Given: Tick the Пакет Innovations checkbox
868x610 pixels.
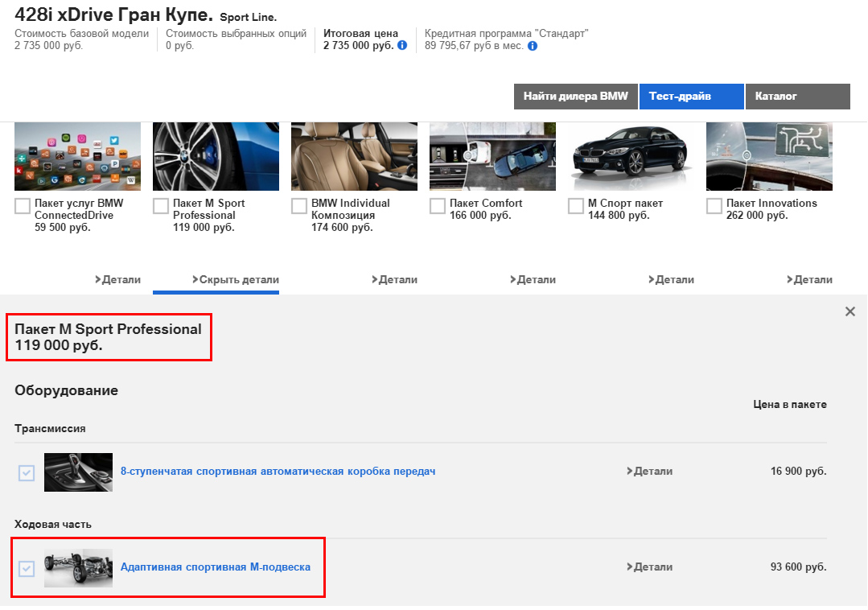Looking at the screenshot, I should (x=714, y=206).
